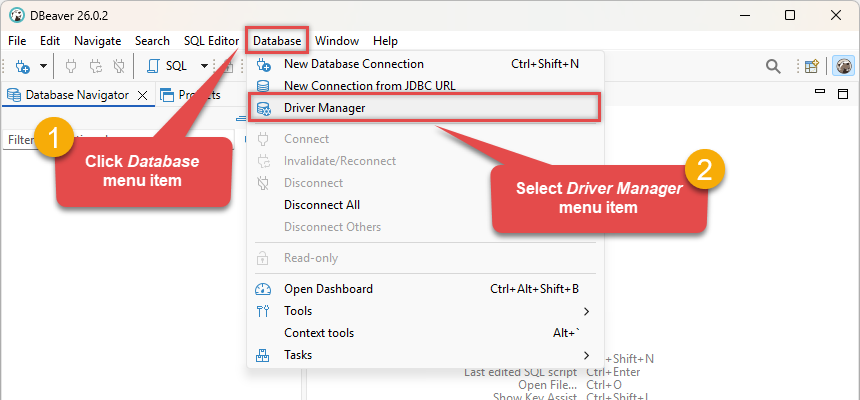Image resolution: width=860 pixels, height=400 pixels.
Task: Click the DBeaver app icon in title bar
Action: coord(17,15)
